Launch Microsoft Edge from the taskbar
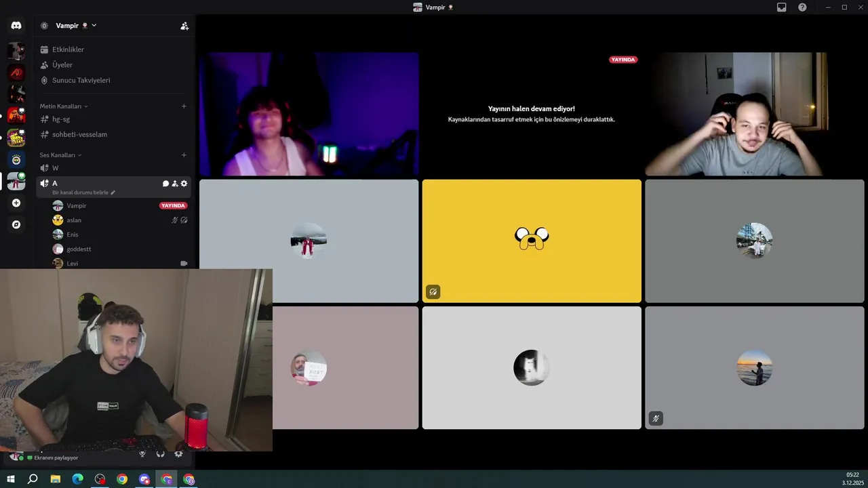 point(78,479)
